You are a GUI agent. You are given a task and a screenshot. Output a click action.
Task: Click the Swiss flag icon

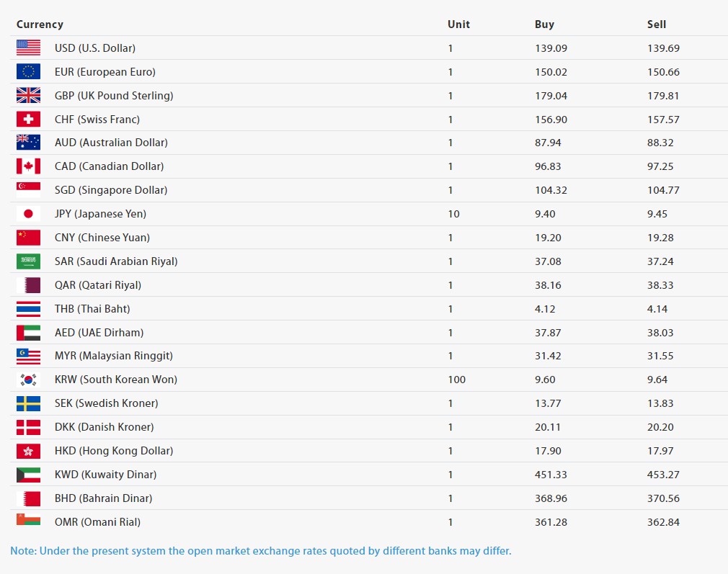28,120
